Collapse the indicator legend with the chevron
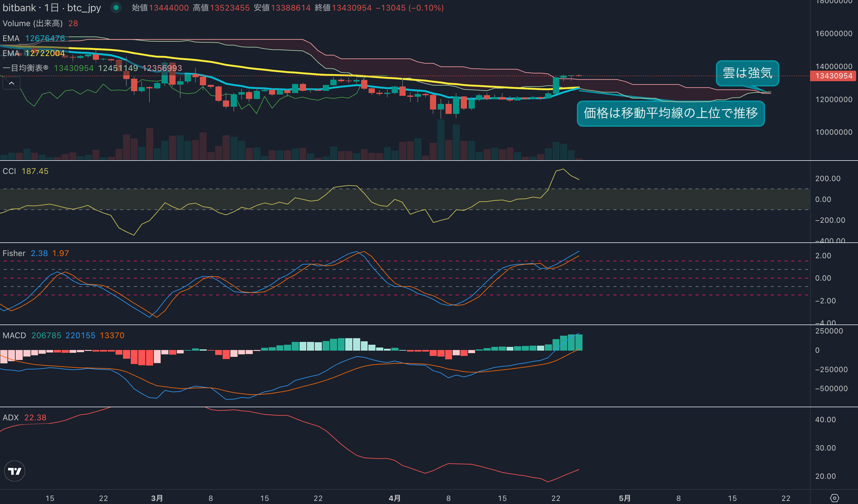Image resolution: width=858 pixels, height=504 pixels. [11, 83]
